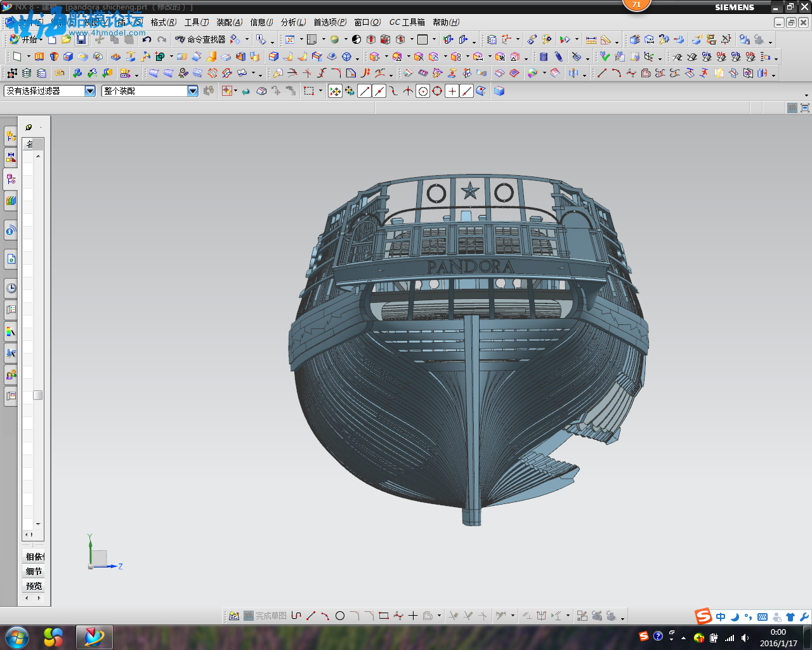This screenshot has width=812, height=650.
Task: Click the Open file folder icon
Action: pyautogui.click(x=66, y=39)
